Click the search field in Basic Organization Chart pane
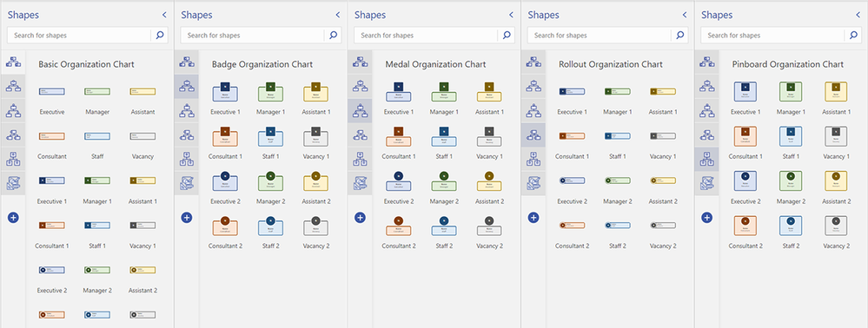This screenshot has width=868, height=328. click(78, 36)
